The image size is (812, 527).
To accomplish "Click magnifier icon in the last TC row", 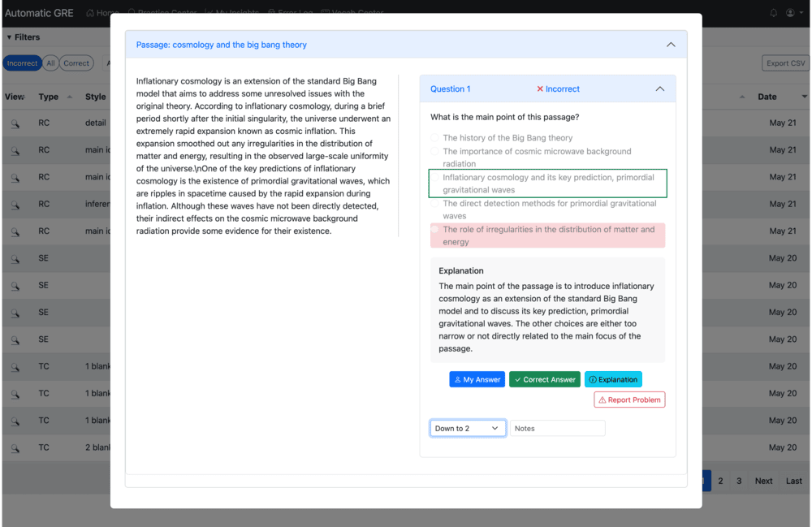I will [15, 447].
